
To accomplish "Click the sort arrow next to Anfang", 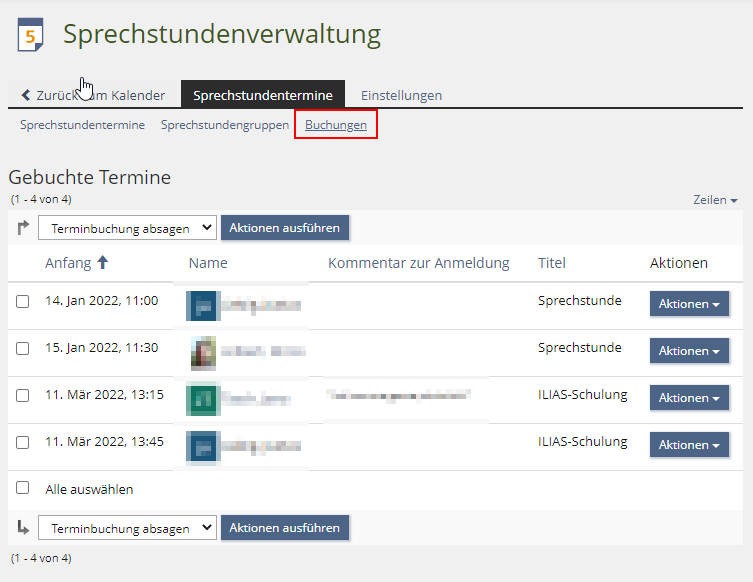I will [x=103, y=263].
